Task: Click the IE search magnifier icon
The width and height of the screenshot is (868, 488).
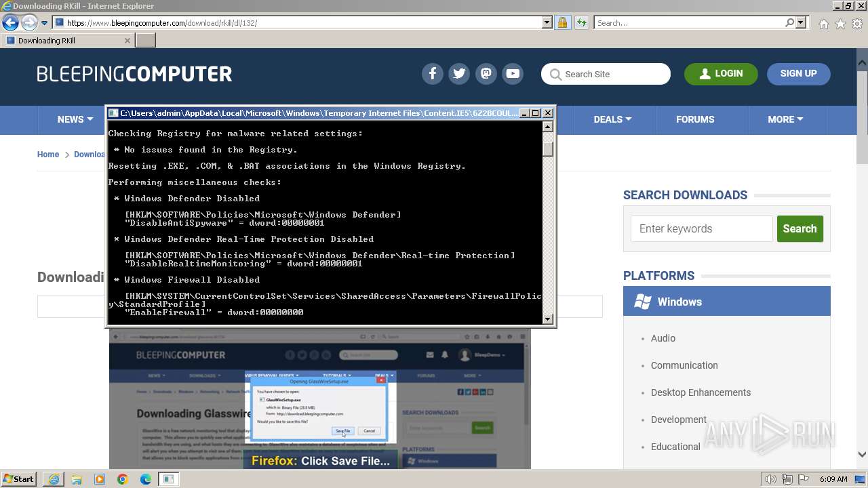Action: tap(789, 22)
